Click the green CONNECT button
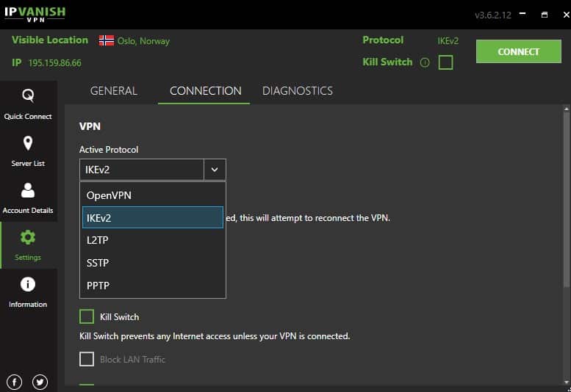 (519, 51)
